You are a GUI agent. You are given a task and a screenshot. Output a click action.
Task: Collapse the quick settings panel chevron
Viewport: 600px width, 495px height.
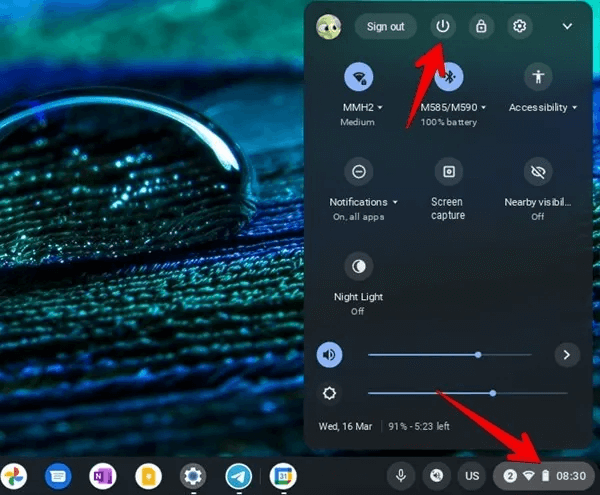pos(567,26)
